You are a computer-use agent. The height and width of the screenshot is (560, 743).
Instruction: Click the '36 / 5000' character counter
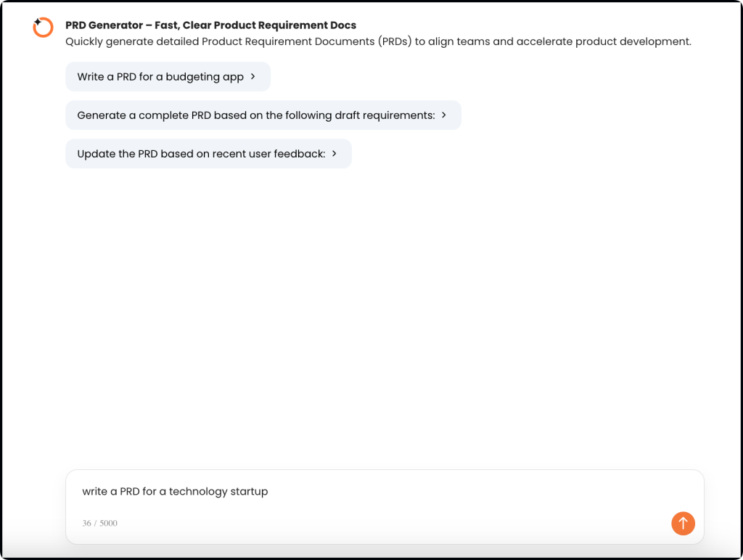click(x=100, y=523)
